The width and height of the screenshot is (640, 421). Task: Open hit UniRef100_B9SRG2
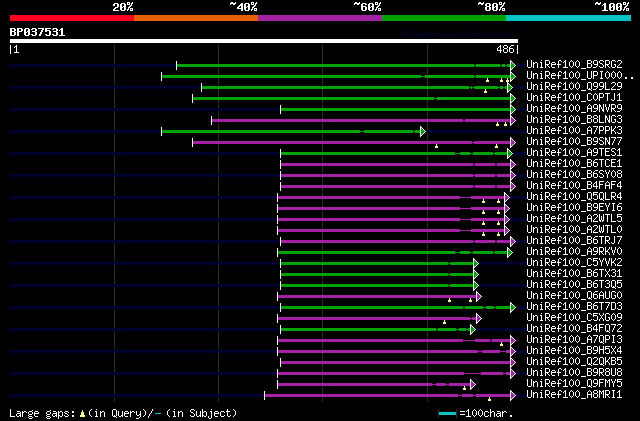point(574,65)
